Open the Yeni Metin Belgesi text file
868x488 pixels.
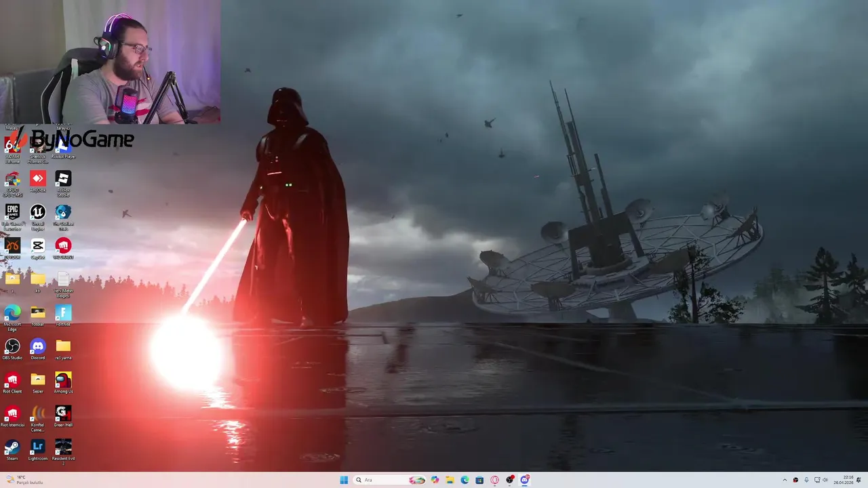click(63, 284)
